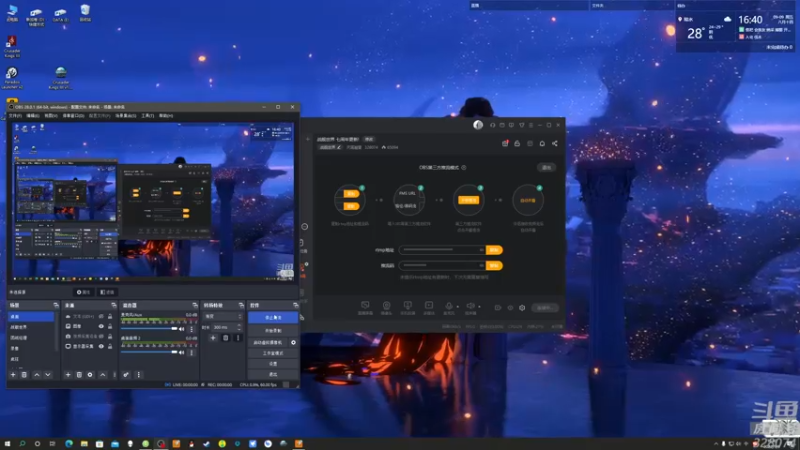Remove transition using Transitions dock trash icon
The image size is (800, 450).
[226, 338]
